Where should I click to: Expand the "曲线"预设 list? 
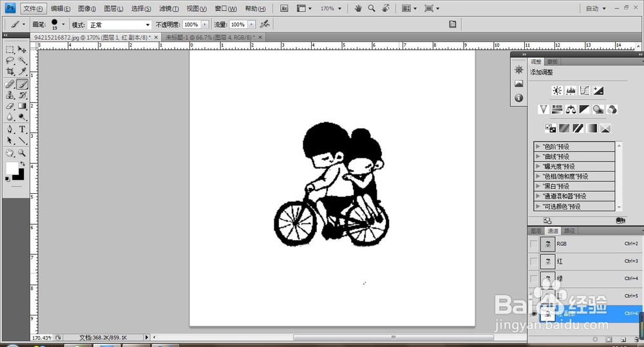(x=538, y=156)
